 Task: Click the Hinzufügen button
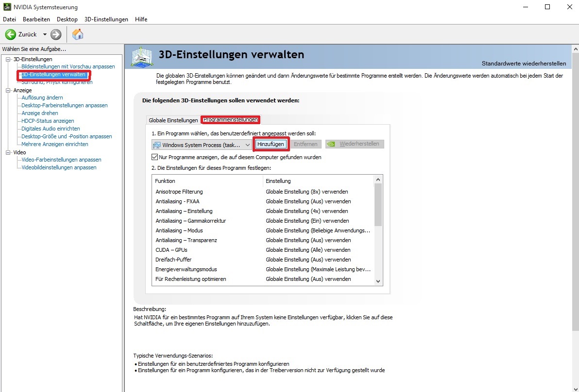point(271,144)
